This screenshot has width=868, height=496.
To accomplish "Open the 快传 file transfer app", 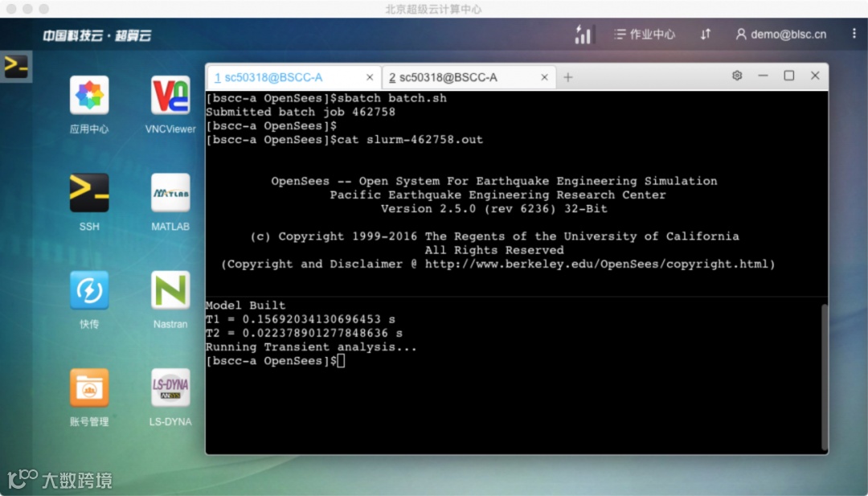I will pyautogui.click(x=89, y=290).
